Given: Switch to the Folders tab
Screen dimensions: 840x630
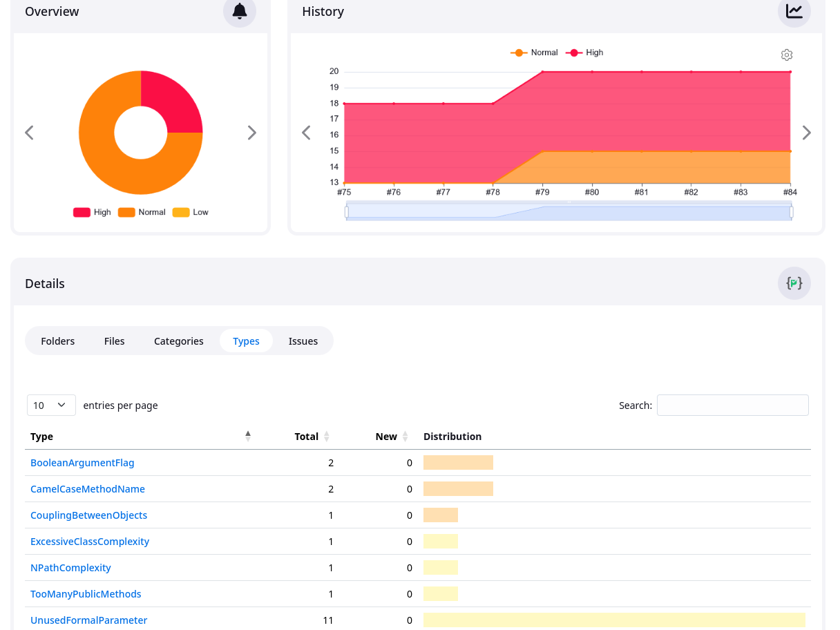Looking at the screenshot, I should 58,341.
